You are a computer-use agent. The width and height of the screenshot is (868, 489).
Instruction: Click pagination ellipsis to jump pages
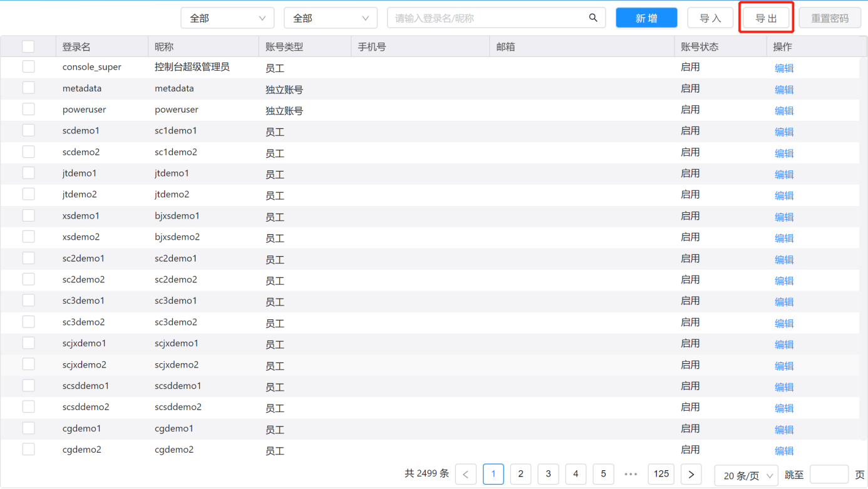631,475
